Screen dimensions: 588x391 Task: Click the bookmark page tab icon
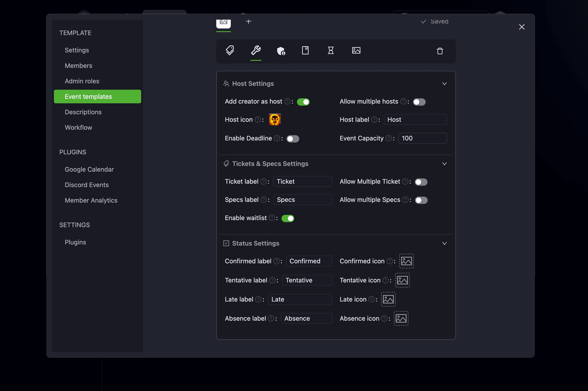tap(305, 50)
